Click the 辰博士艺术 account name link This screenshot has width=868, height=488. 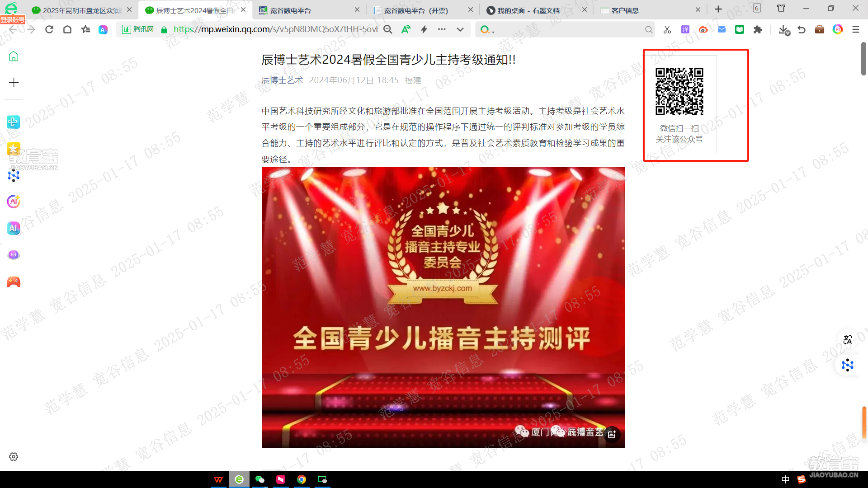click(x=282, y=80)
